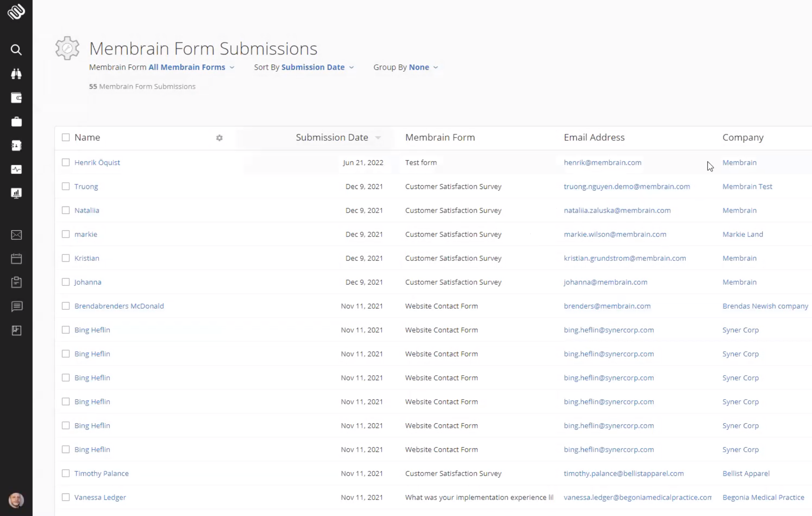Screen dimensions: 812x516
Task: Click the briefcase icon in the sidebar
Action: tap(16, 121)
